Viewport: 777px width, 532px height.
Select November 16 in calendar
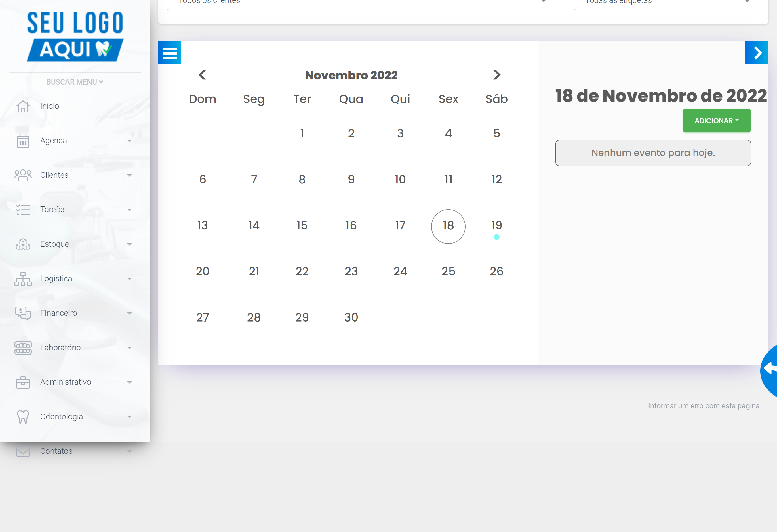(351, 225)
